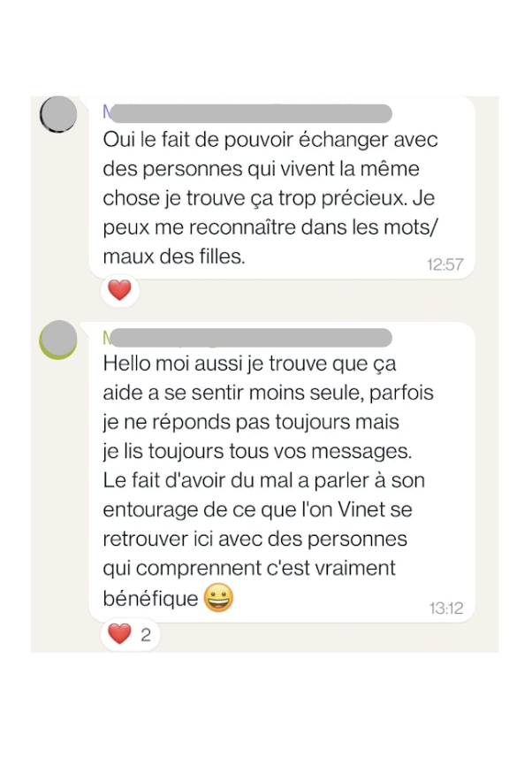Viewport: 532px width, 773px height.
Task: Open the second sender's blurred name
Action: (x=247, y=338)
